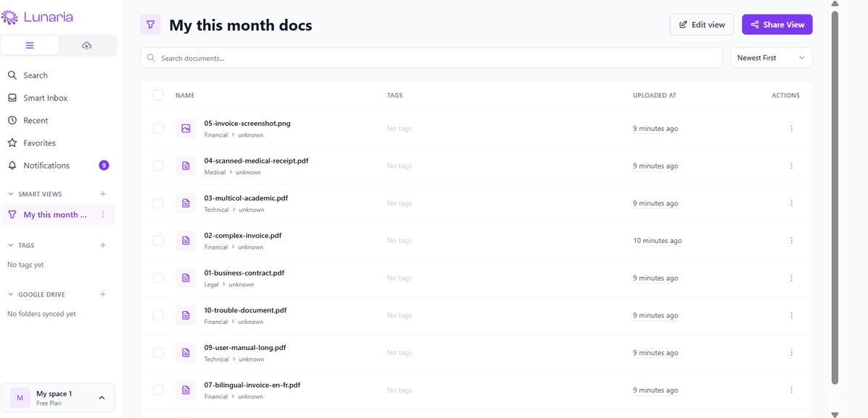Click document icon of 07-bilingual-invoice-en-fr.pdf
The width and height of the screenshot is (868, 418).
pyautogui.click(x=186, y=390)
